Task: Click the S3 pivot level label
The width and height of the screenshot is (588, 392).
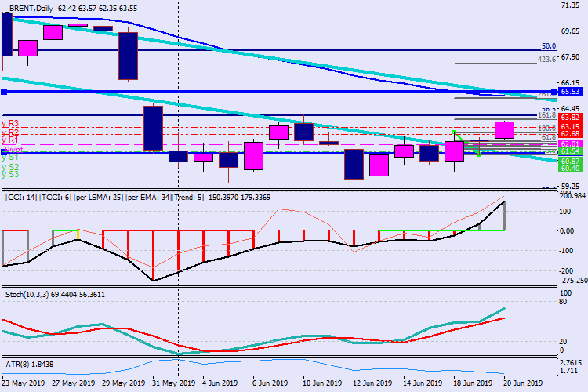Action: (11, 174)
